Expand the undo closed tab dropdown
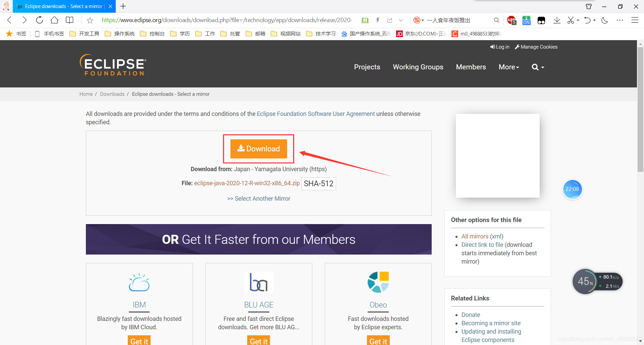This screenshot has height=345, width=644. 594,20
